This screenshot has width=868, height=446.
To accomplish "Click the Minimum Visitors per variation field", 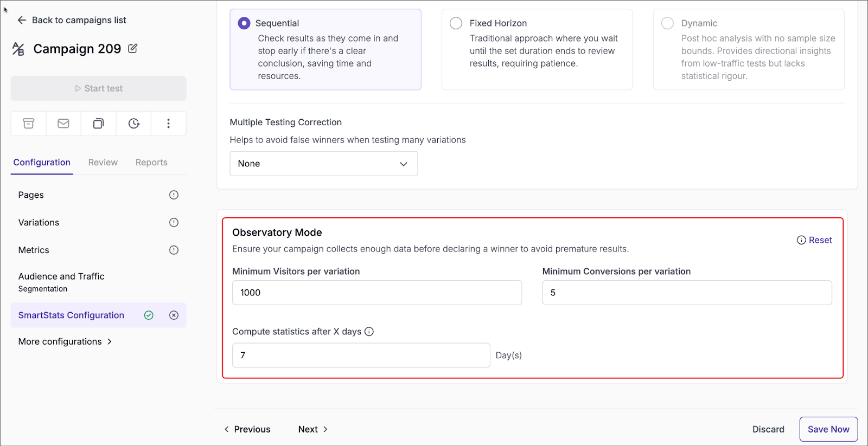I will [376, 293].
